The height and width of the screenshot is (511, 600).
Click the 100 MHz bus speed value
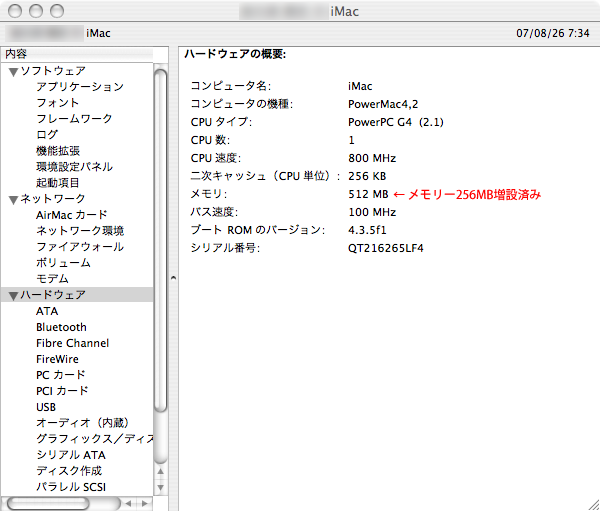[x=372, y=212]
